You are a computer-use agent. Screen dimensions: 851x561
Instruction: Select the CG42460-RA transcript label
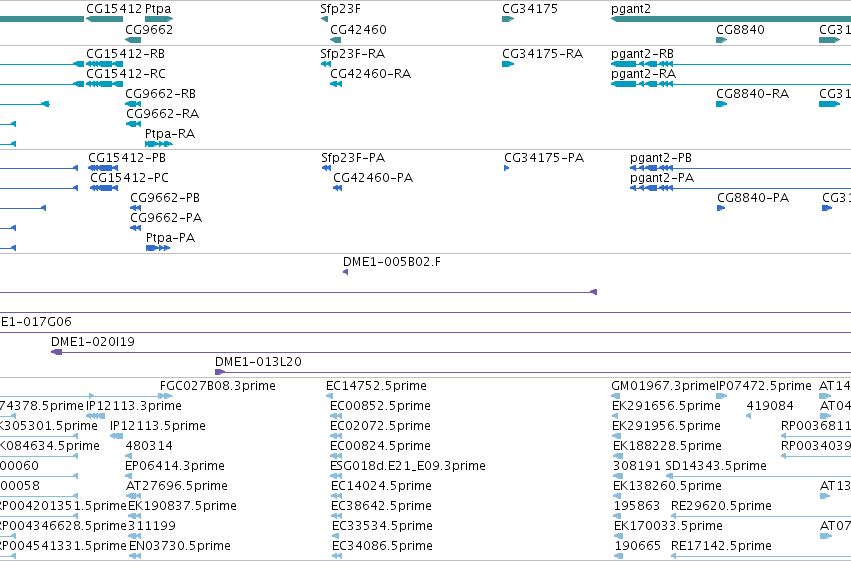coord(371,74)
